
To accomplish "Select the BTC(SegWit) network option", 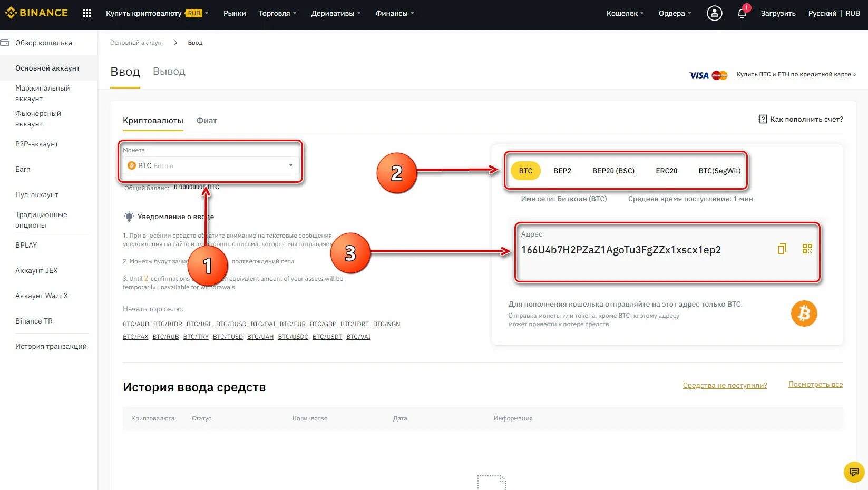I will pos(719,171).
